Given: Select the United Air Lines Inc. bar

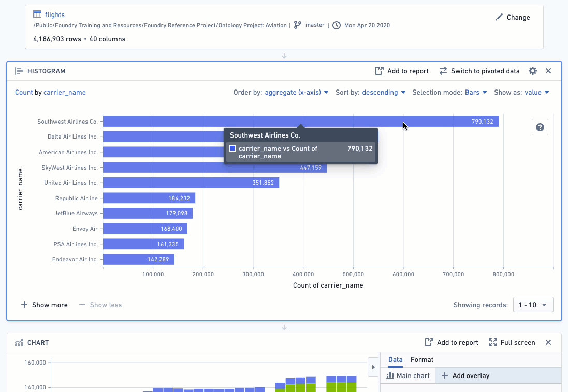Looking at the screenshot, I should pyautogui.click(x=191, y=183).
